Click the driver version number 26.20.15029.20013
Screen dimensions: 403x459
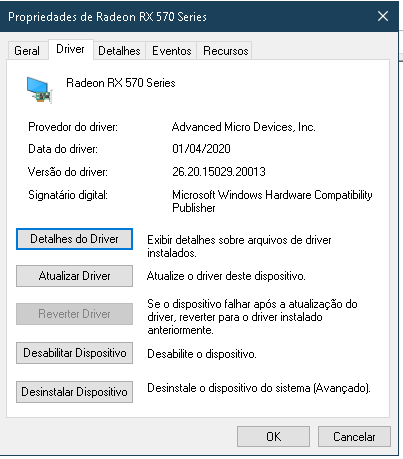pyautogui.click(x=219, y=172)
